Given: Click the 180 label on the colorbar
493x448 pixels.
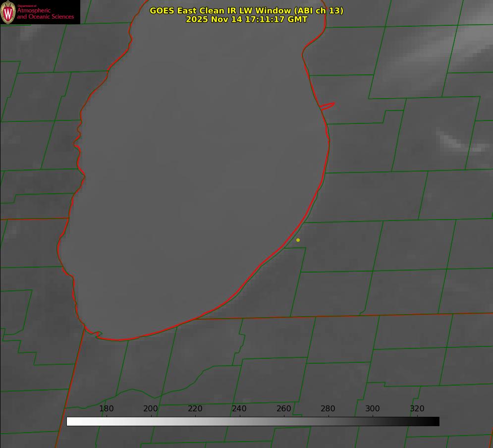Looking at the screenshot, I should [x=107, y=409].
